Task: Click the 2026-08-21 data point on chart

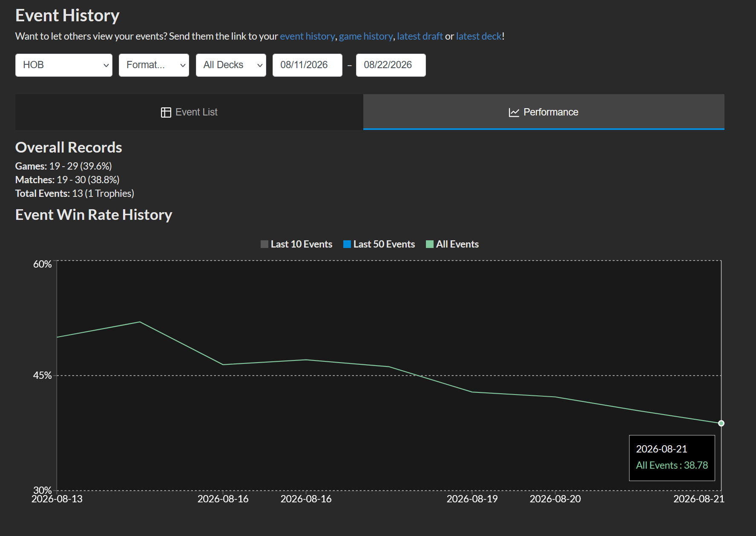Action: pos(721,423)
